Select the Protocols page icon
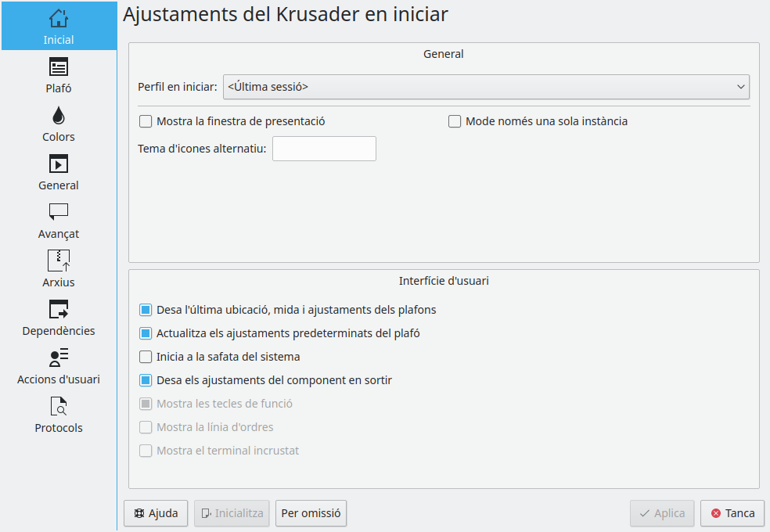The width and height of the screenshot is (770, 532). click(59, 406)
